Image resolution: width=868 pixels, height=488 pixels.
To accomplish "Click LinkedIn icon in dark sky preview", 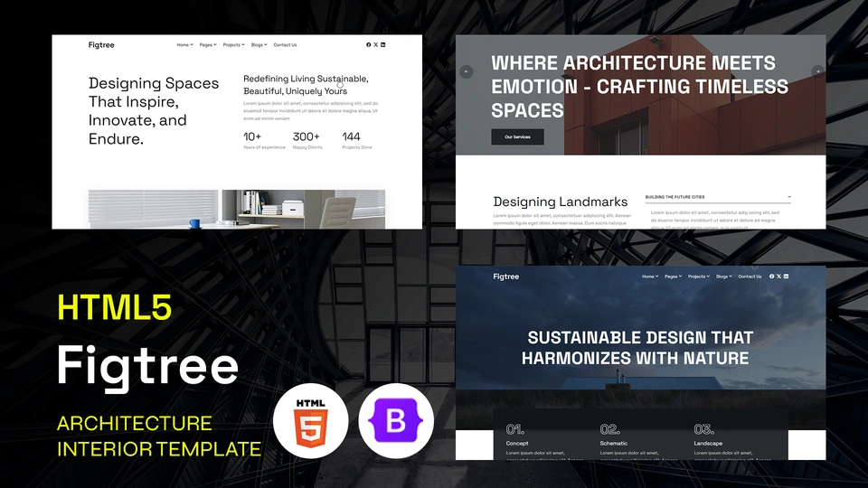I will 786,277.
